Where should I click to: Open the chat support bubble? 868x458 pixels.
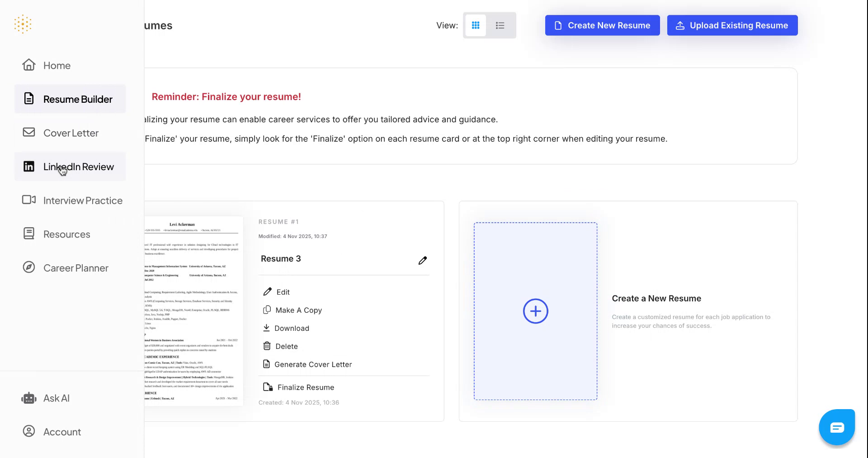tap(837, 427)
